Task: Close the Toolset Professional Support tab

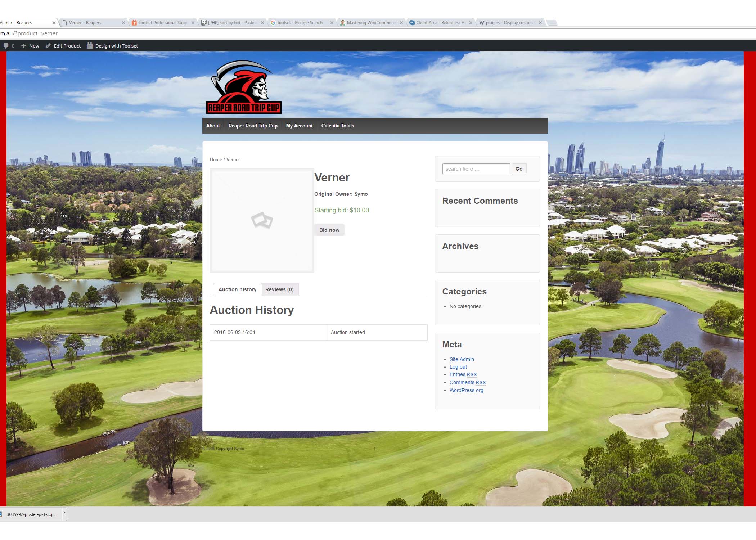Action: 193,23
